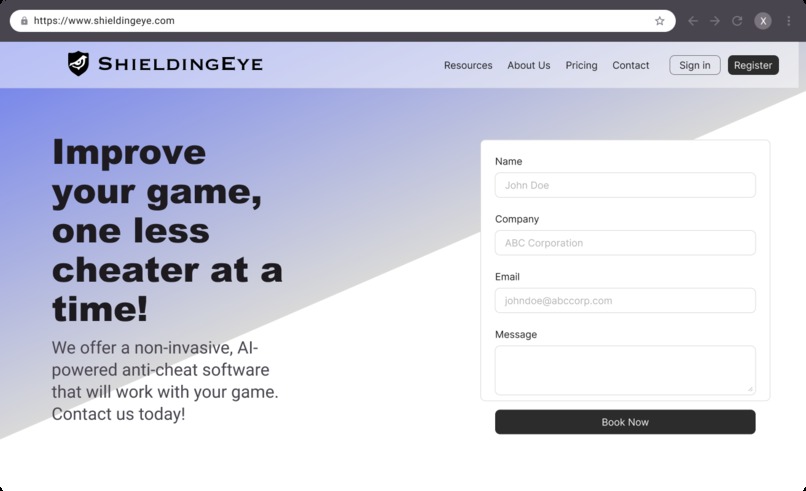The height and width of the screenshot is (491, 806).
Task: Focus the Name input field
Action: point(625,185)
